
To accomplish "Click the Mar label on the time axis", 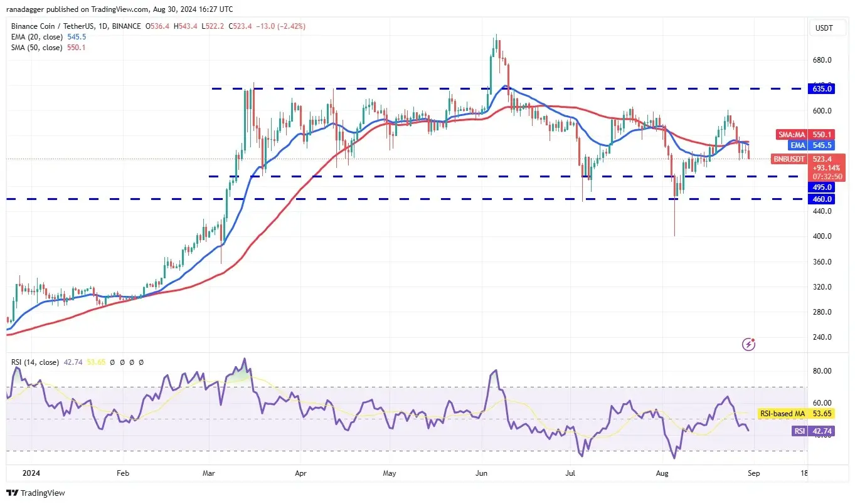I will click(208, 473).
